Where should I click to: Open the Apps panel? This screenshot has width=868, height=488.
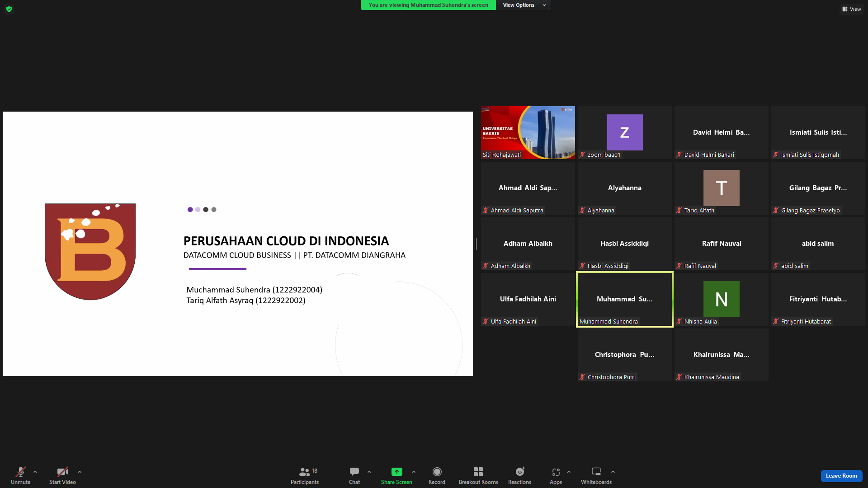point(556,475)
